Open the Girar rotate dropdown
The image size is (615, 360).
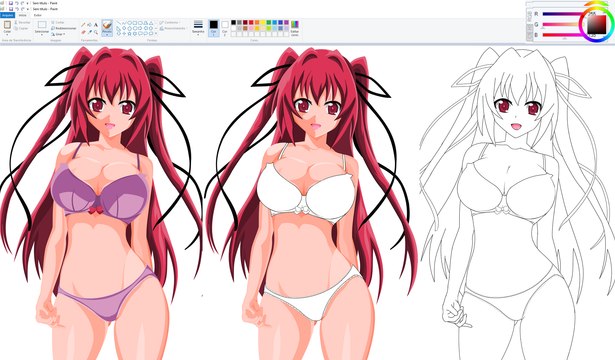coord(58,34)
